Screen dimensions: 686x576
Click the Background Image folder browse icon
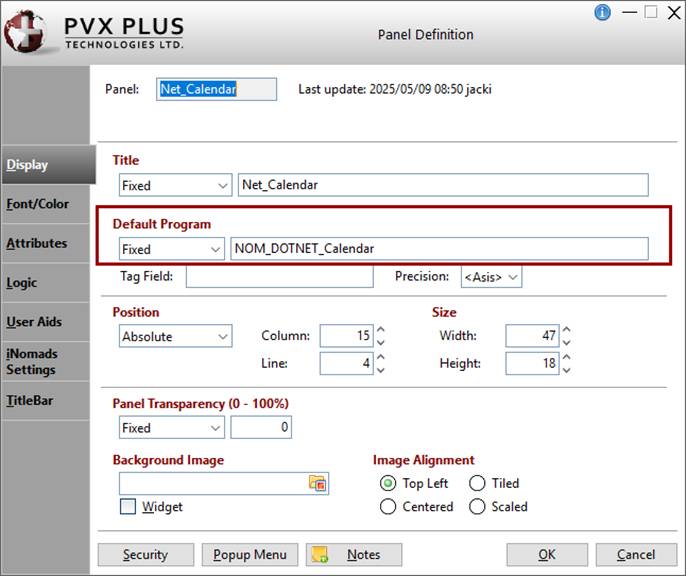(318, 484)
